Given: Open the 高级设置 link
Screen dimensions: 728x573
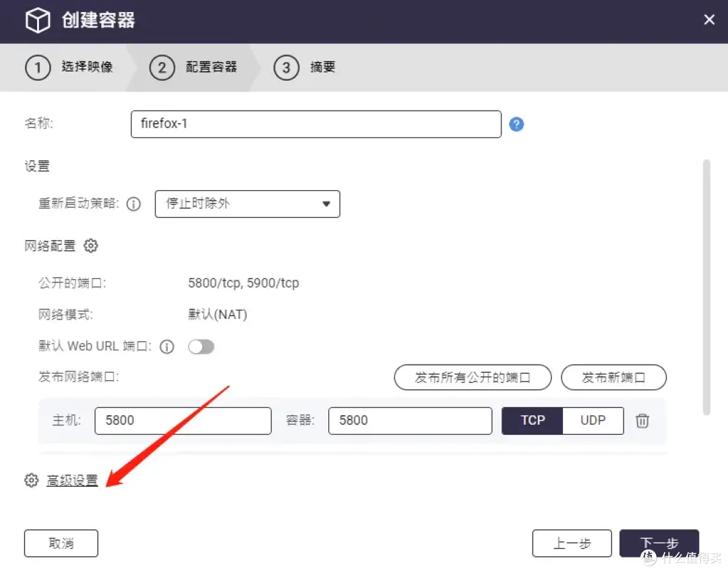Looking at the screenshot, I should (x=72, y=480).
